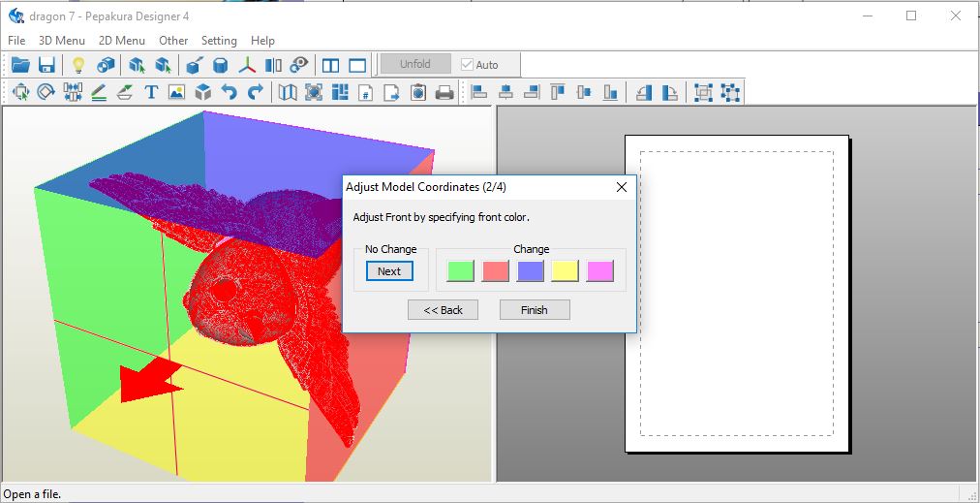Open the Help menu
The width and height of the screenshot is (980, 503).
click(x=262, y=41)
